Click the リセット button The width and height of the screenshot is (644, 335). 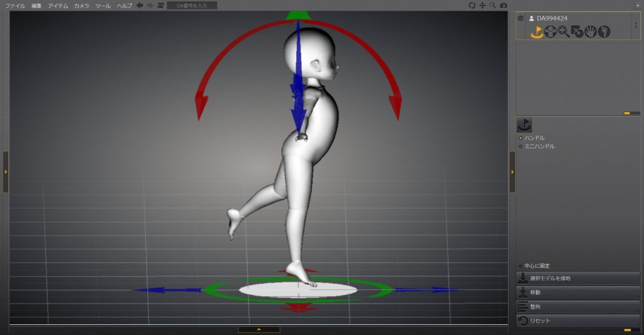(x=577, y=321)
